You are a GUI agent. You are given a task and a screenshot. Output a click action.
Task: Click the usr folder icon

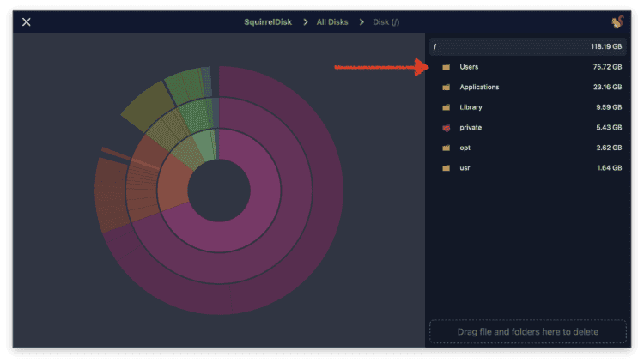tap(446, 167)
